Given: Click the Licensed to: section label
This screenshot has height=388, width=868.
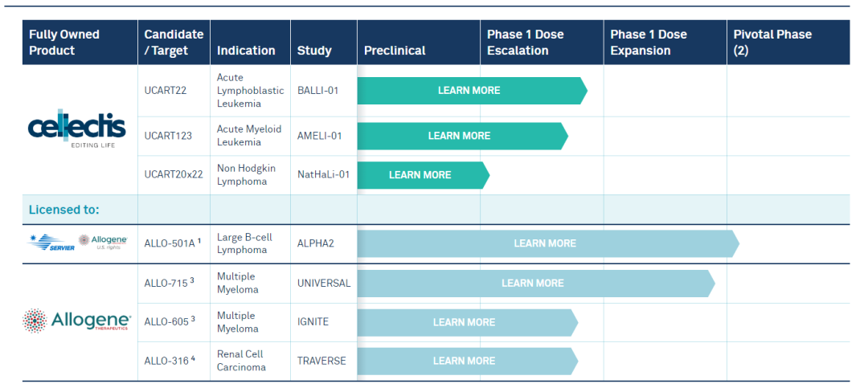Looking at the screenshot, I should (64, 210).
